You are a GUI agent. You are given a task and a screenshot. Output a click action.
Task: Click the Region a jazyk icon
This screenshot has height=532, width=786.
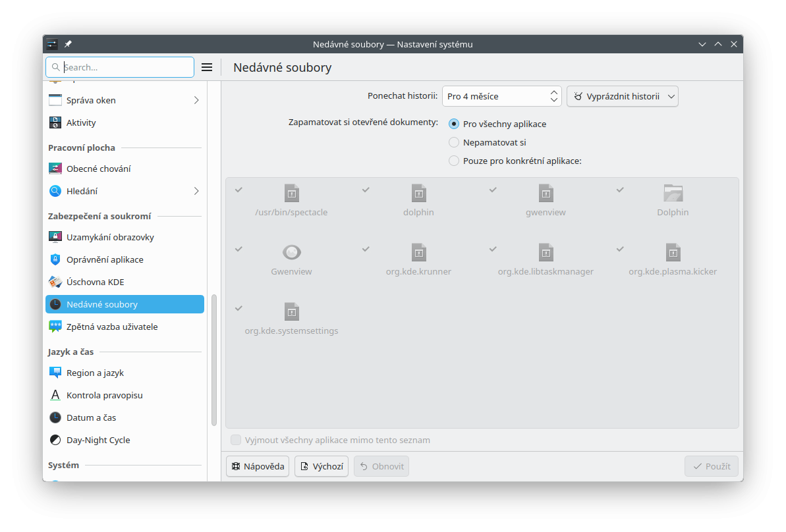(x=55, y=373)
